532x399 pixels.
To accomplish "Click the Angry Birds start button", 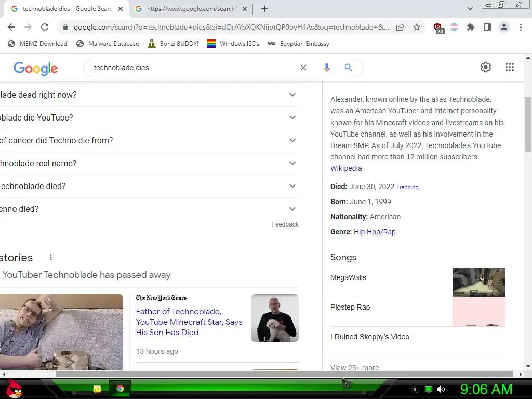I will pyautogui.click(x=14, y=389).
